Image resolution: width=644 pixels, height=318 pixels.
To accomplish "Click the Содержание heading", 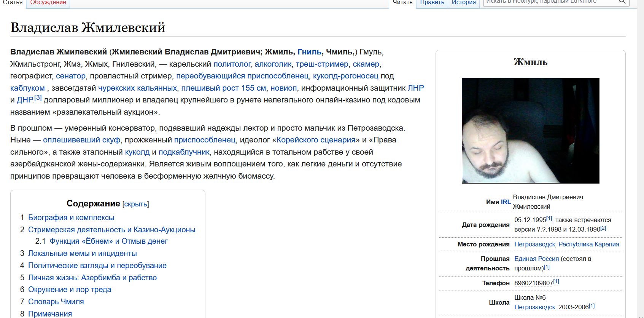I will [x=93, y=203].
